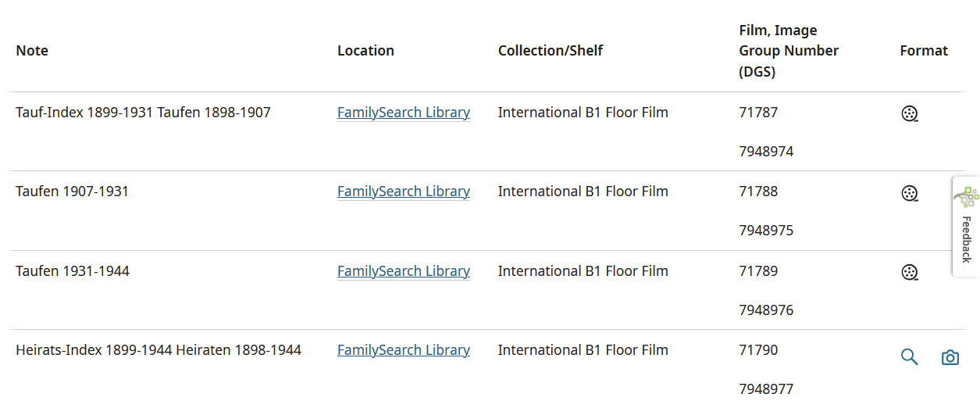Click the Location column header
Viewport: 980px width, 401px height.
click(x=365, y=51)
